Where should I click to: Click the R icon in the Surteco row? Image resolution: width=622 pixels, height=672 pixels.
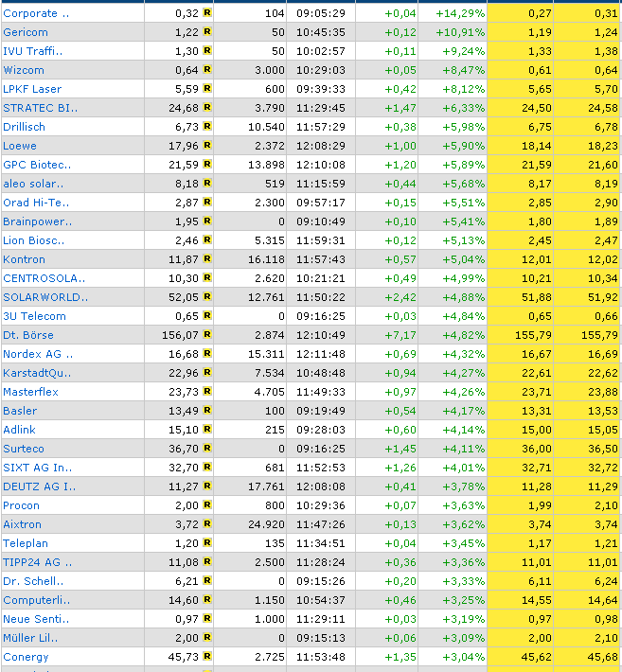pos(207,449)
